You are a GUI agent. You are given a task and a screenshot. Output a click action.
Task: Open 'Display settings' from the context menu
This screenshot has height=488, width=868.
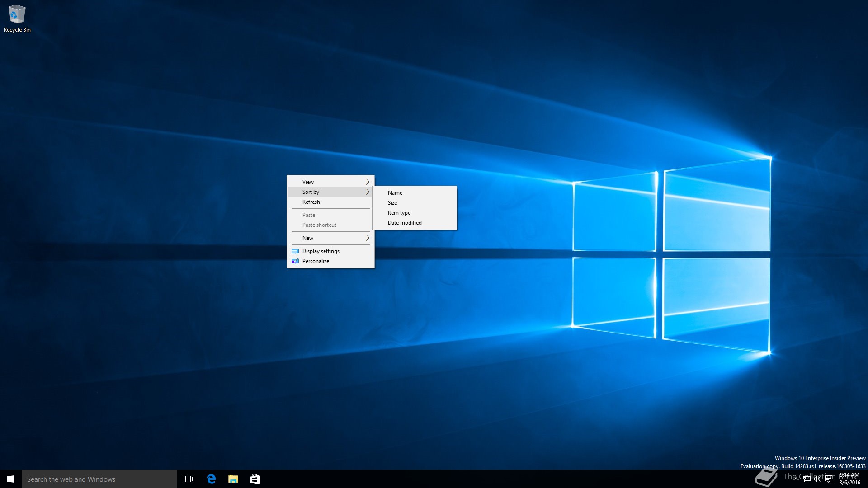330,251
